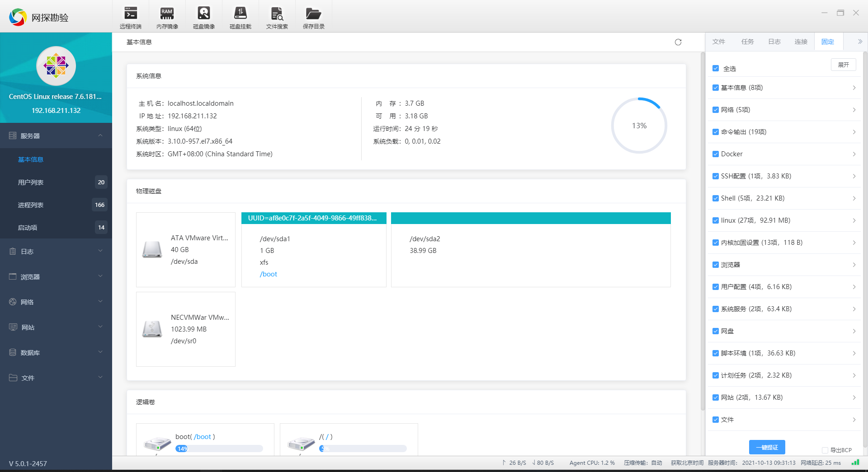Switch to the 文件 tab in right panel
The width and height of the screenshot is (868, 472).
point(719,42)
